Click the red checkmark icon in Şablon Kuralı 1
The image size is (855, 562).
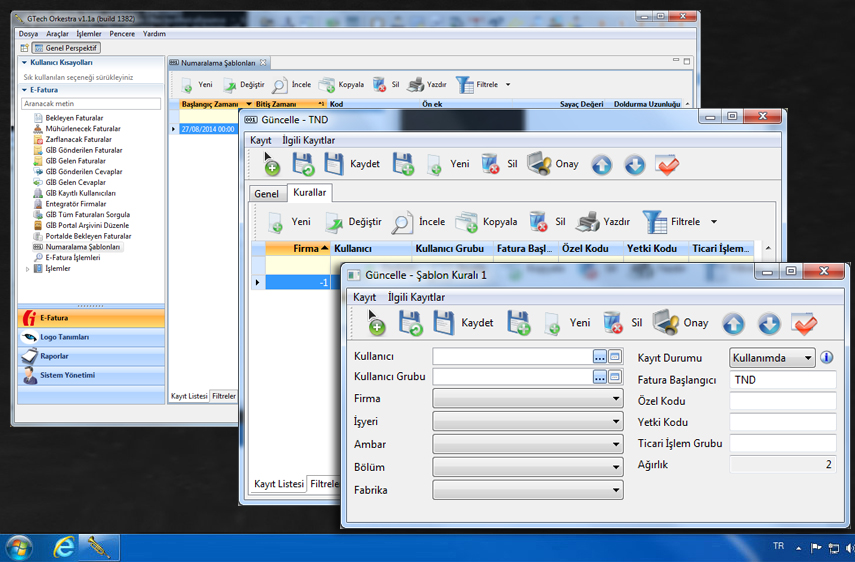point(804,323)
